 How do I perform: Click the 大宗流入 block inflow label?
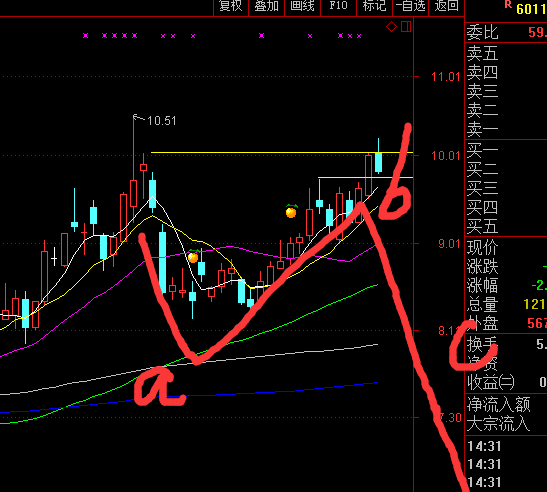click(499, 424)
